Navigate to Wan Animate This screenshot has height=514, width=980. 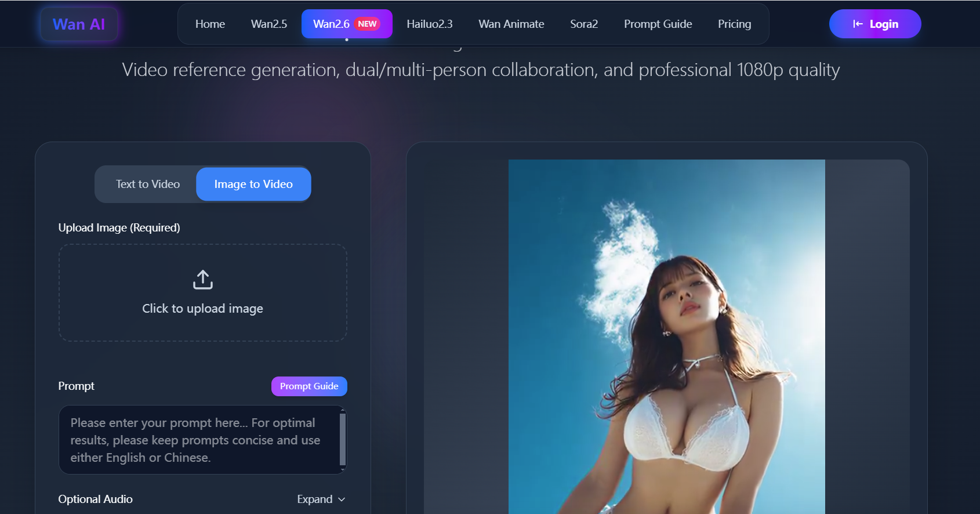pos(511,24)
